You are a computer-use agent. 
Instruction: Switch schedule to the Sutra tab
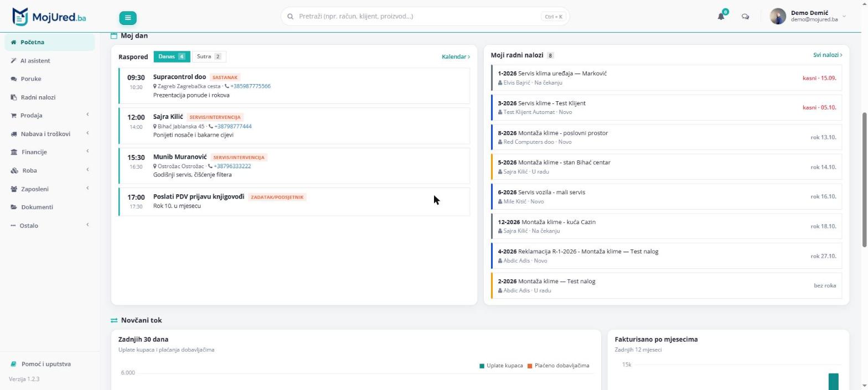coord(209,56)
